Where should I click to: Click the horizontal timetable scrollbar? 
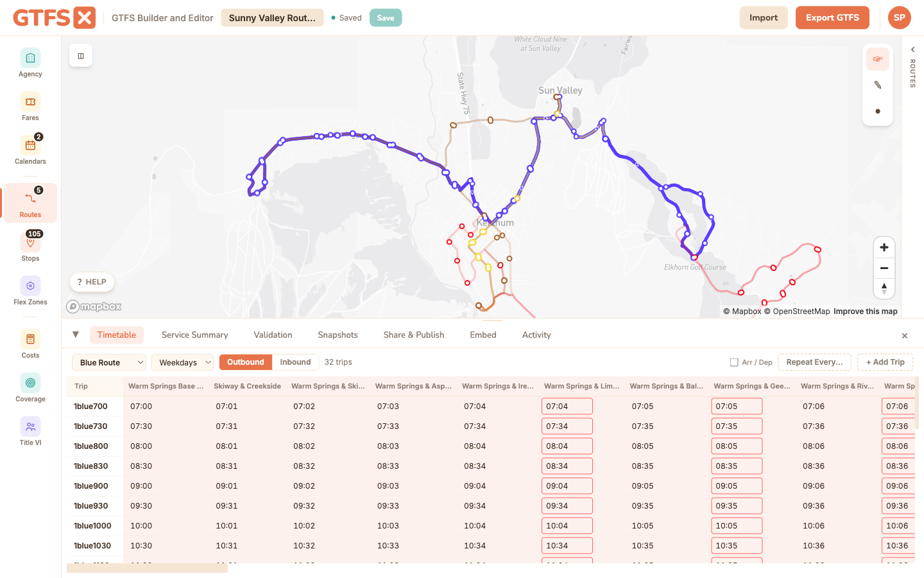pyautogui.click(x=147, y=568)
